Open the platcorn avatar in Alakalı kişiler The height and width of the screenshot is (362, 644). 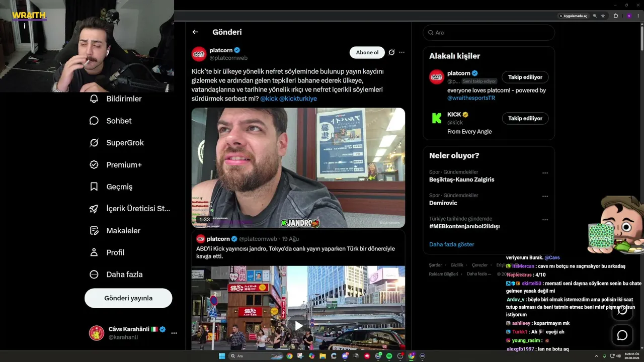437,77
